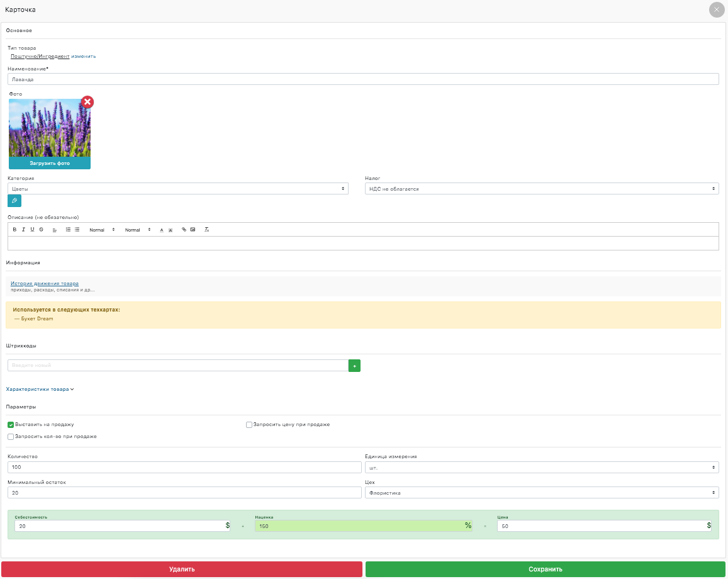The image size is (728, 579).
Task: Click the edit category pencil button
Action: point(14,201)
